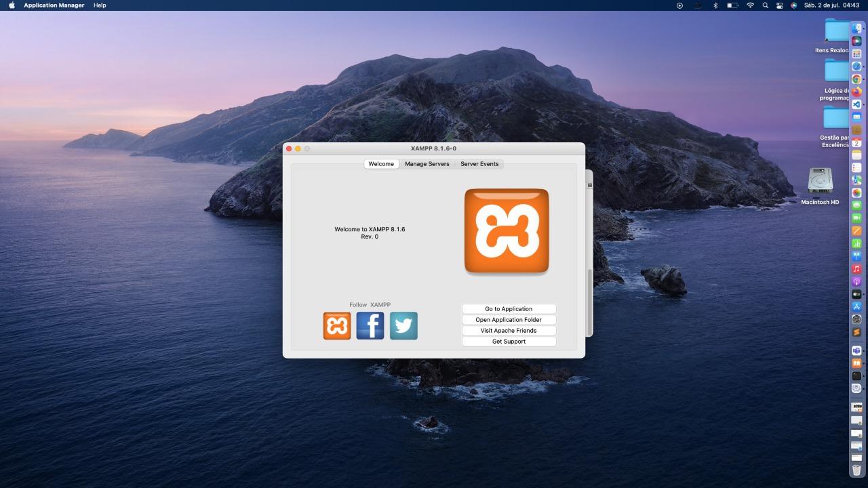The height and width of the screenshot is (488, 868).
Task: Open Launchpad from the Dock
Action: [x=856, y=54]
